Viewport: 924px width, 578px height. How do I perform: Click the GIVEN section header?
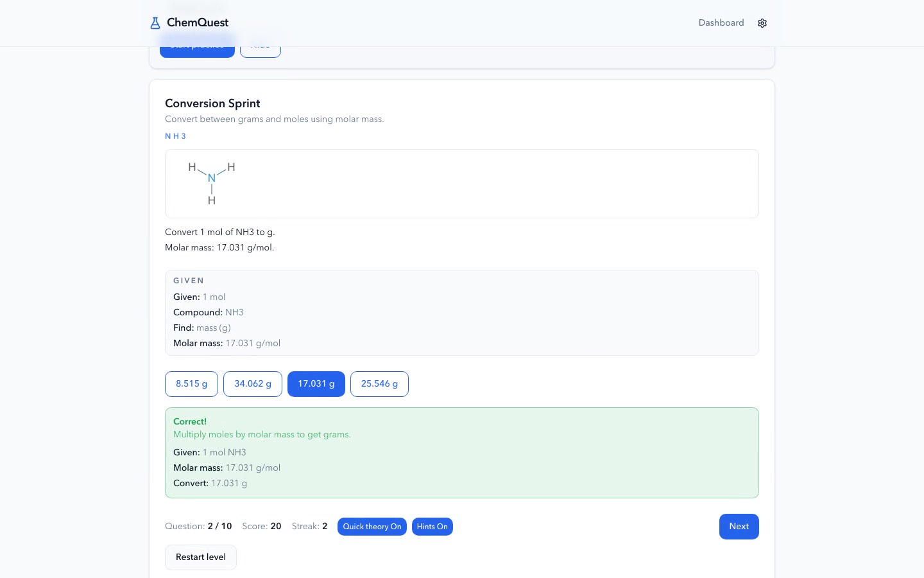[189, 281]
